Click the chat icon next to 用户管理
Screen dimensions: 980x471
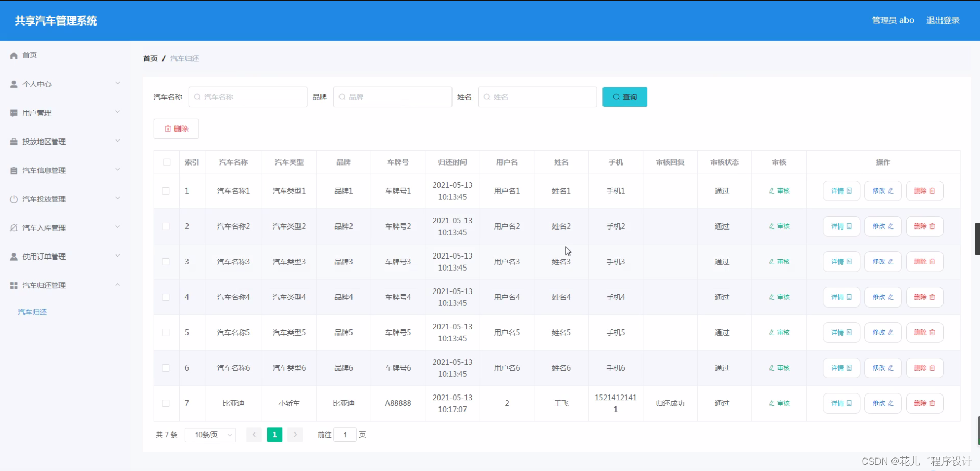[14, 113]
